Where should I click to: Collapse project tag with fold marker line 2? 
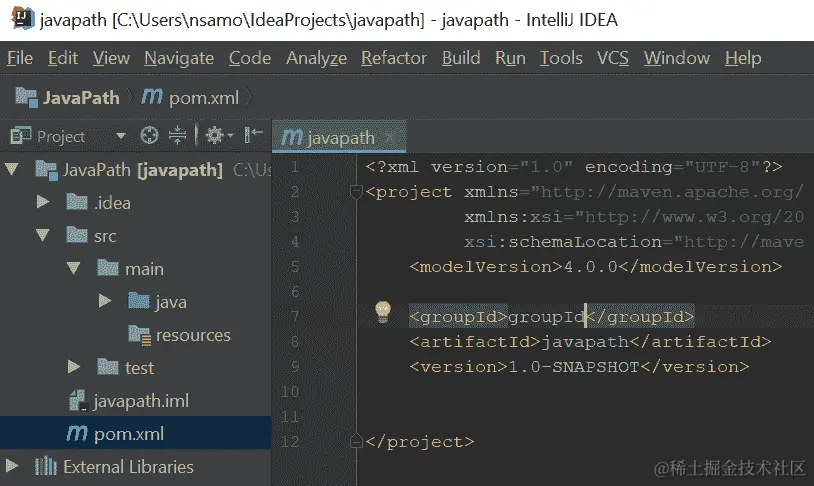[x=356, y=192]
